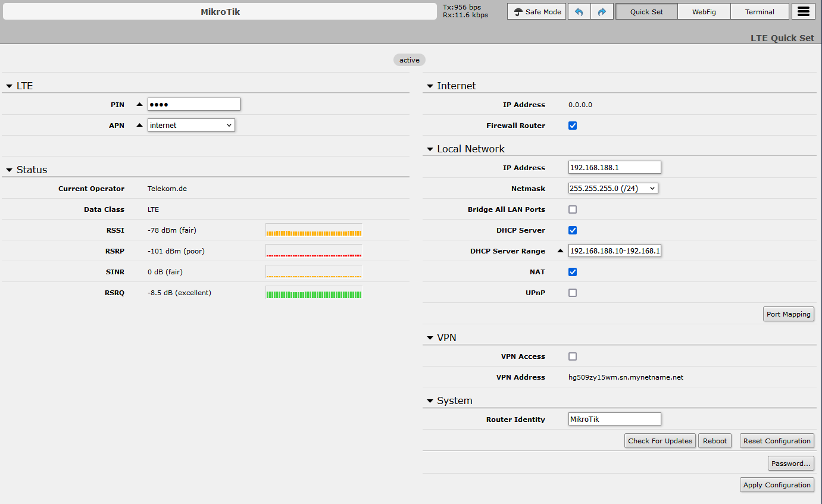The width and height of the screenshot is (822, 504).
Task: Click the RSRP signal graph
Action: [x=314, y=251]
